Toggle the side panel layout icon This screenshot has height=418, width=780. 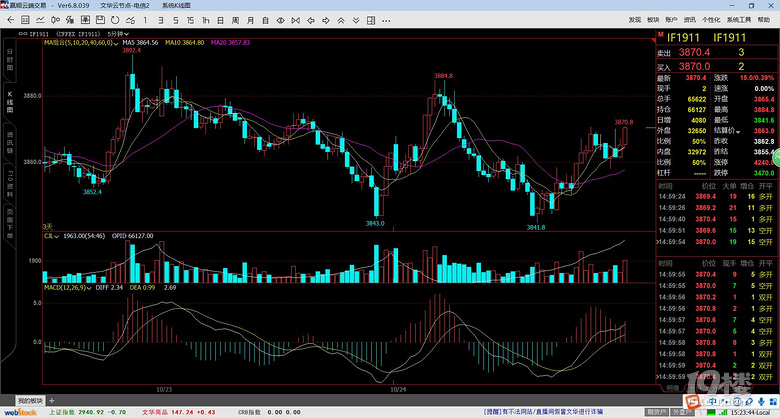point(371,20)
